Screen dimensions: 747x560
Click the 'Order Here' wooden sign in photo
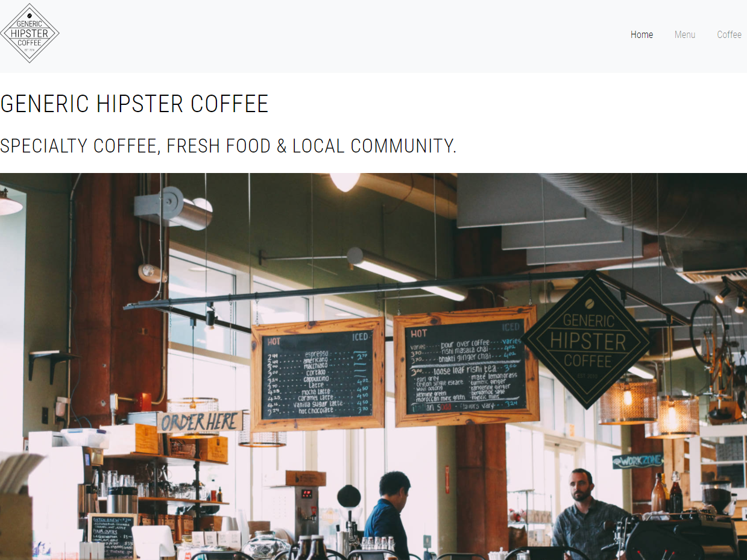coord(200,422)
